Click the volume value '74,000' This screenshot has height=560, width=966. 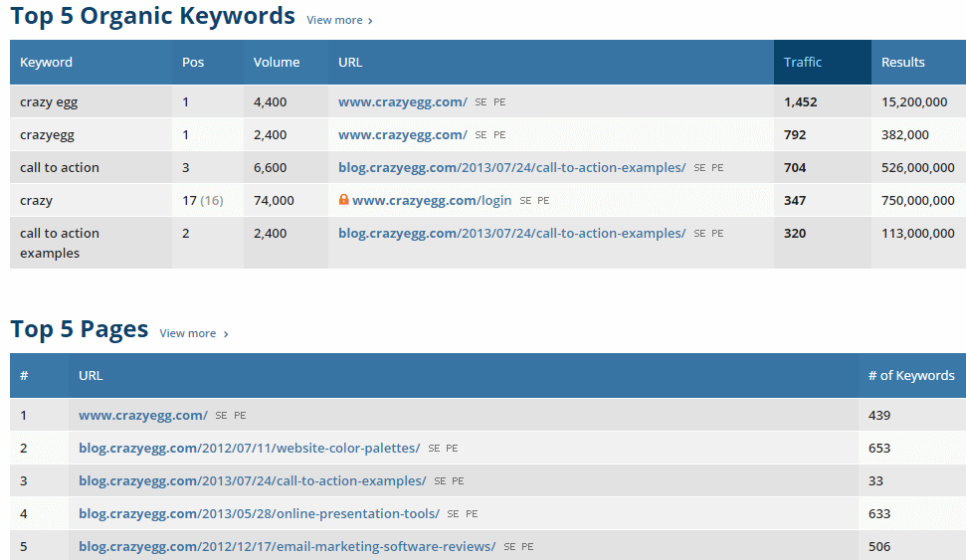[274, 200]
